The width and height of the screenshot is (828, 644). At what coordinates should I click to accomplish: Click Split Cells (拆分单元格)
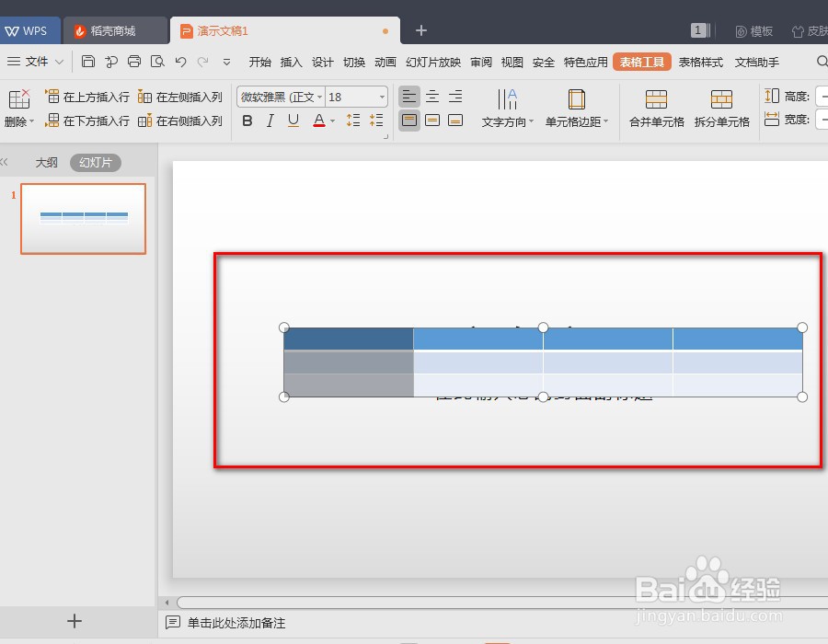click(722, 109)
